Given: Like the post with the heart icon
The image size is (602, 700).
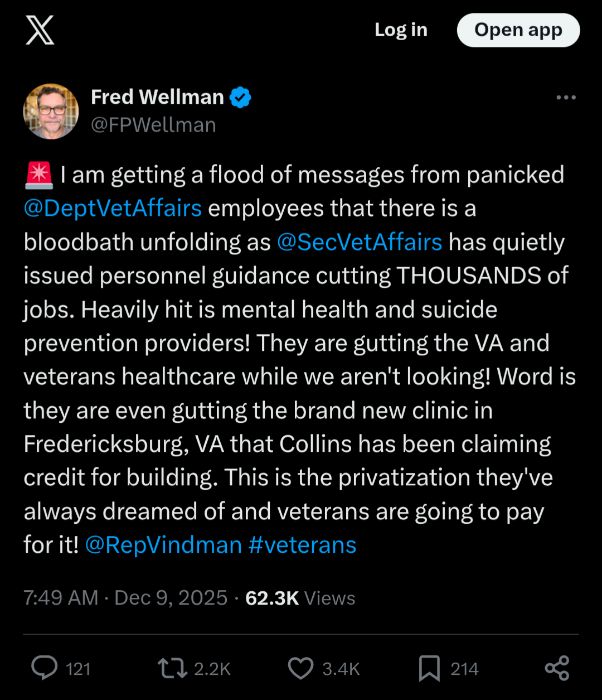Looking at the screenshot, I should (x=301, y=668).
